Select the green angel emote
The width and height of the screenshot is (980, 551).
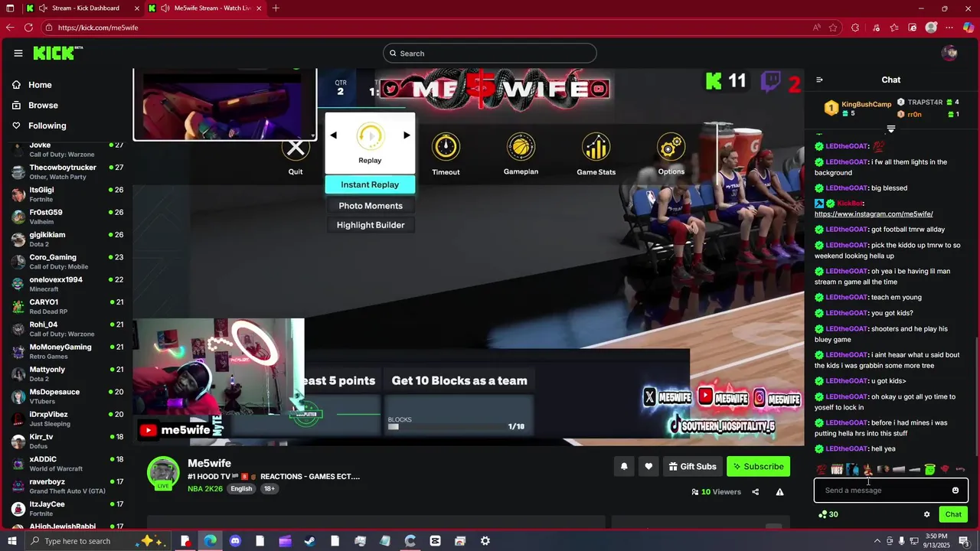(929, 469)
